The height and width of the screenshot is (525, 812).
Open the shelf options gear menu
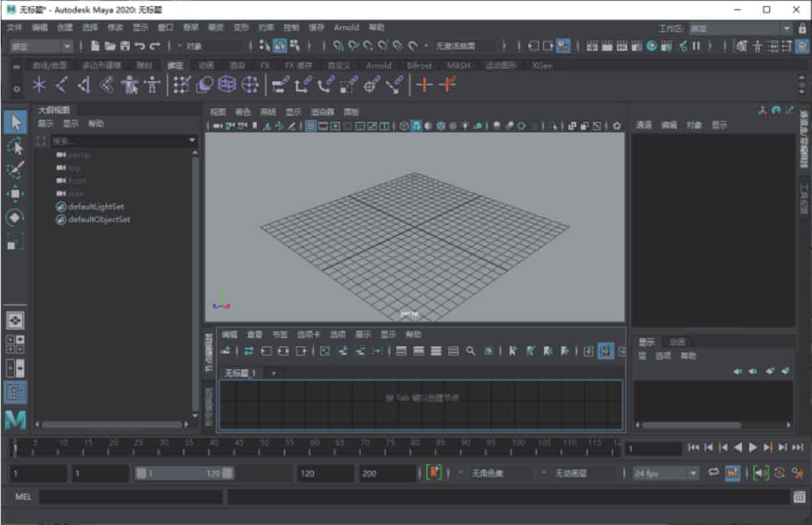pyautogui.click(x=18, y=88)
